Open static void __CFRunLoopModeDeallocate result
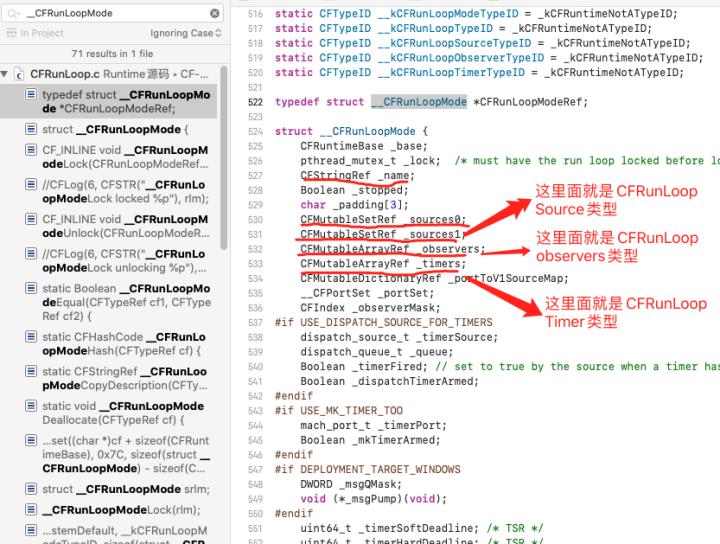 click(109, 413)
